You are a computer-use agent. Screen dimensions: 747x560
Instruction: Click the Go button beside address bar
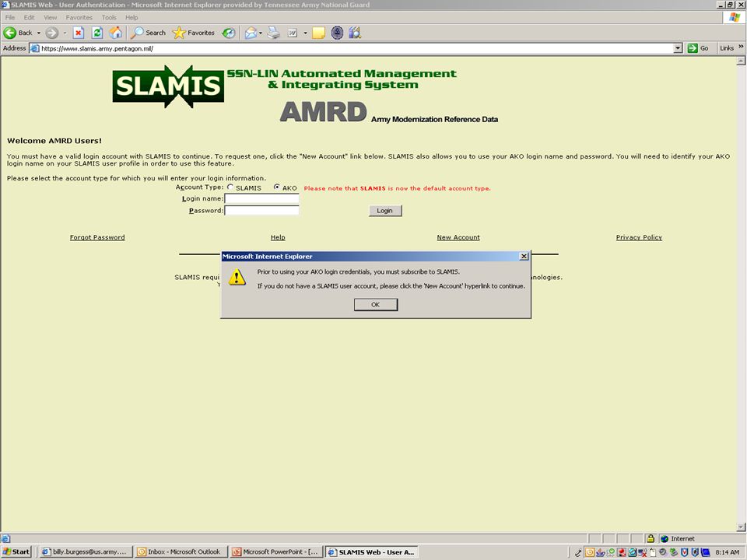click(699, 48)
